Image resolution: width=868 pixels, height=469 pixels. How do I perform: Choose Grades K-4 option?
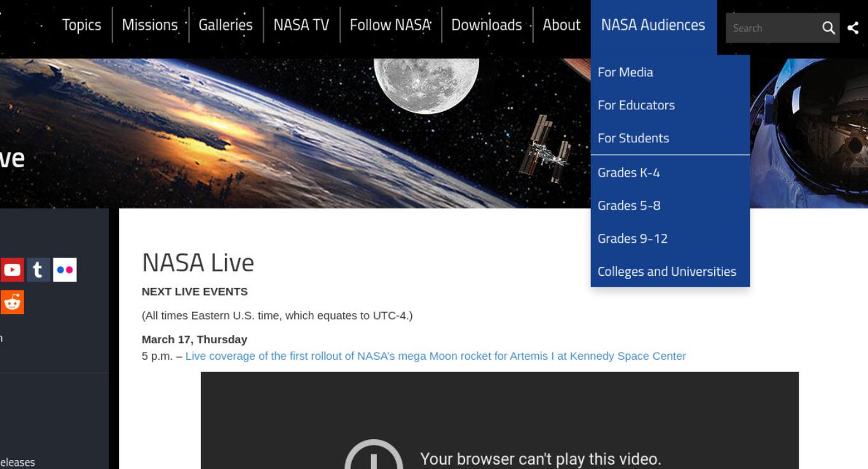[x=670, y=172]
